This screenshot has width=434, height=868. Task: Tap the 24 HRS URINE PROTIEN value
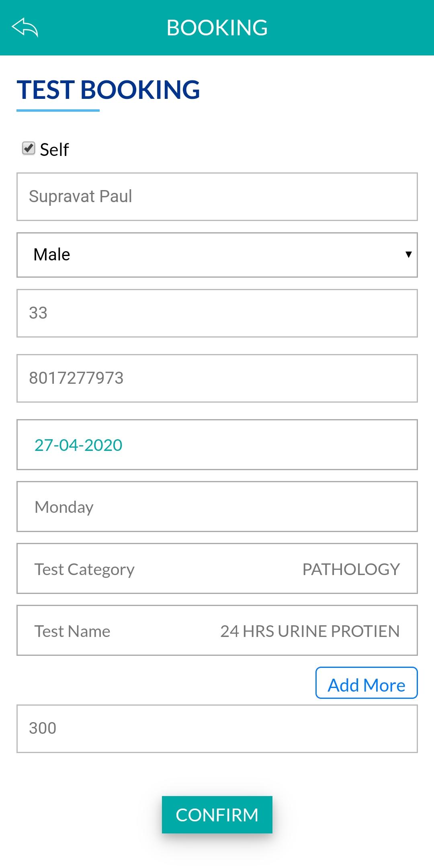click(x=310, y=631)
